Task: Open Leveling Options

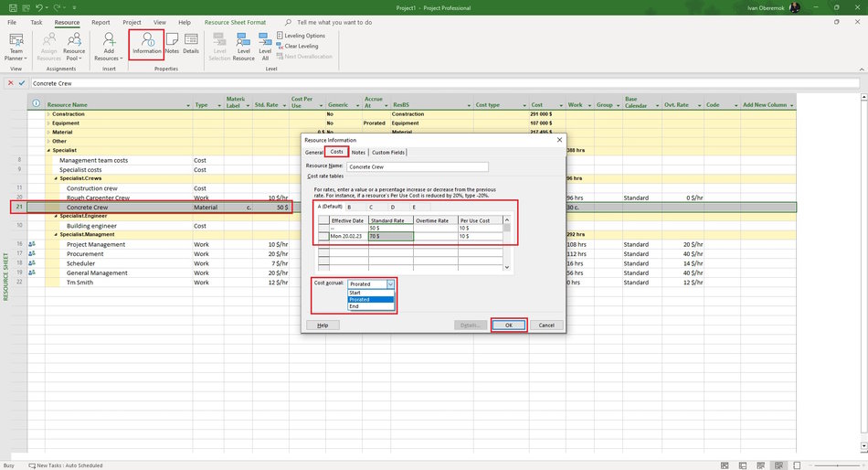Action: [301, 36]
